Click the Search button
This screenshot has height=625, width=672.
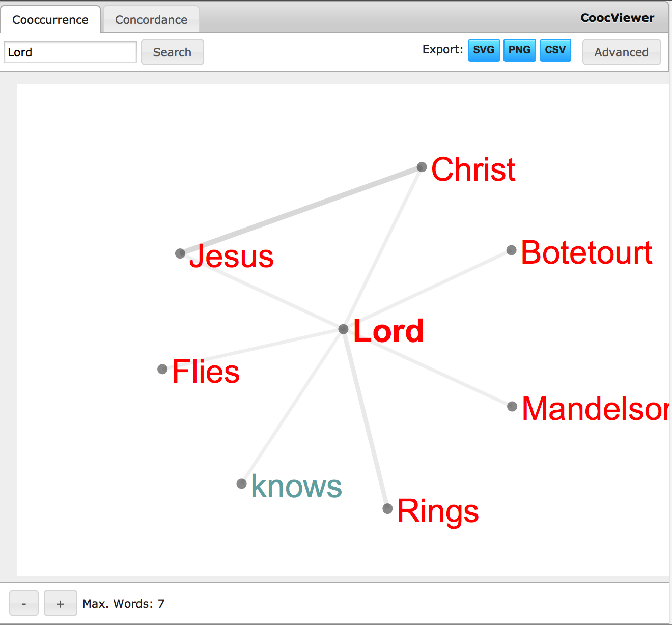(172, 52)
